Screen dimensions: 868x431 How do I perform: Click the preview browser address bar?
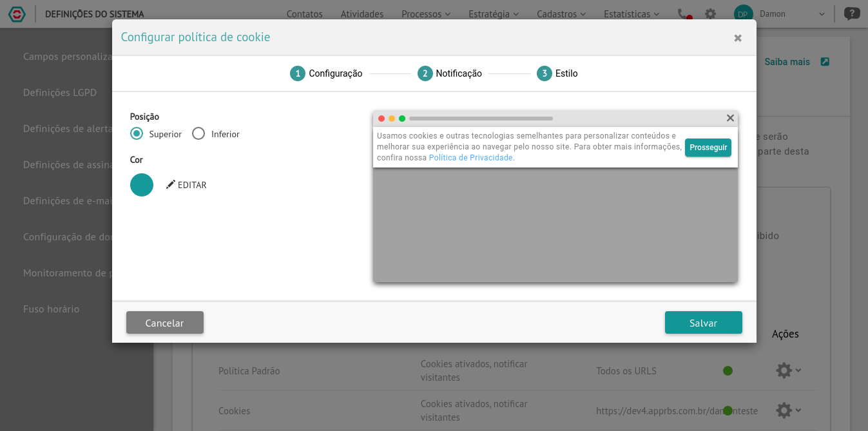(x=481, y=119)
